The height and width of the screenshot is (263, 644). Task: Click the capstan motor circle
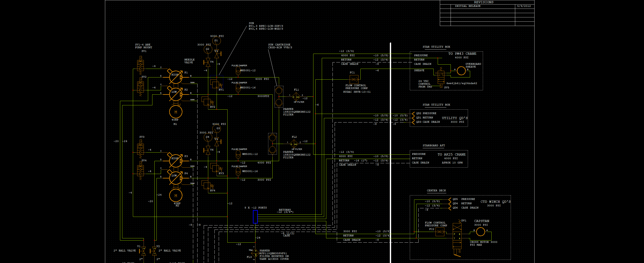coord(480,232)
